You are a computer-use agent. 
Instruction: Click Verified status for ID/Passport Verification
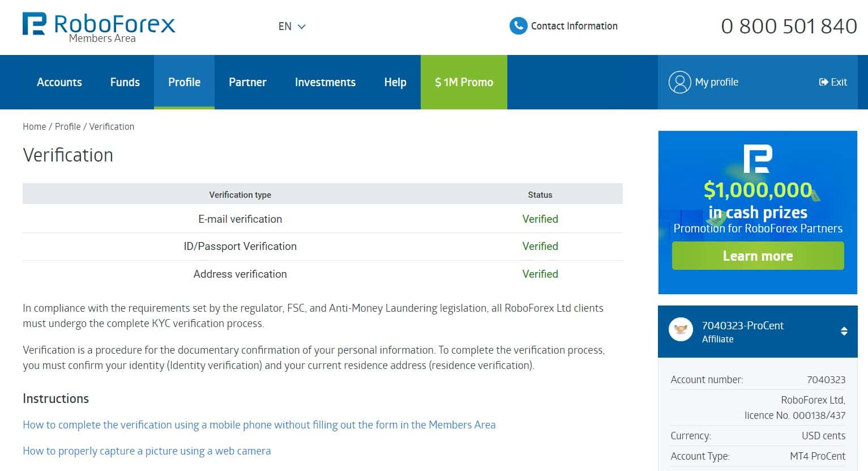click(x=540, y=246)
